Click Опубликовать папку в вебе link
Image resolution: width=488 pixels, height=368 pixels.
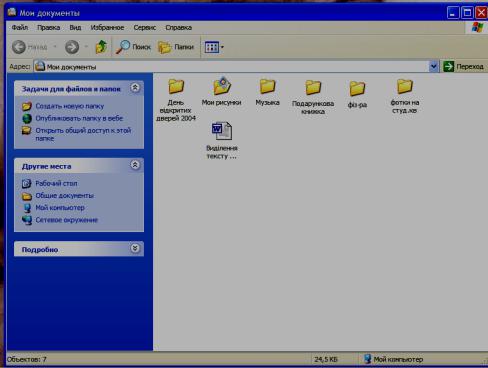[x=79, y=118]
